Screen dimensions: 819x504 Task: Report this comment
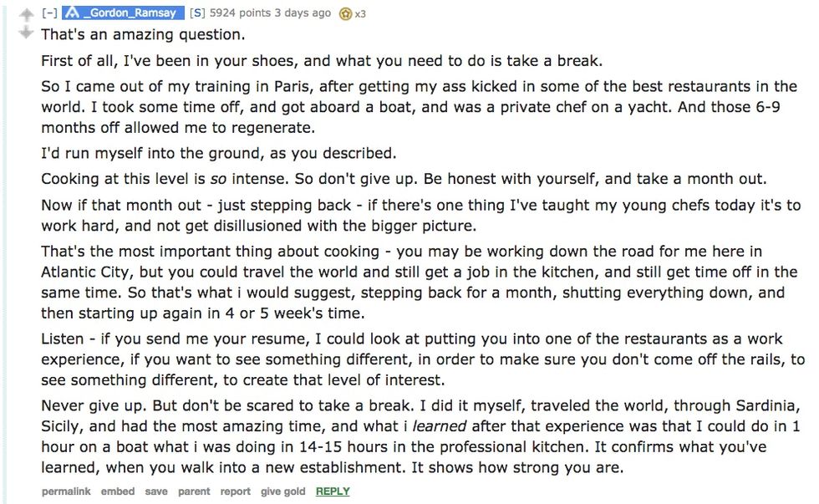coord(235,491)
